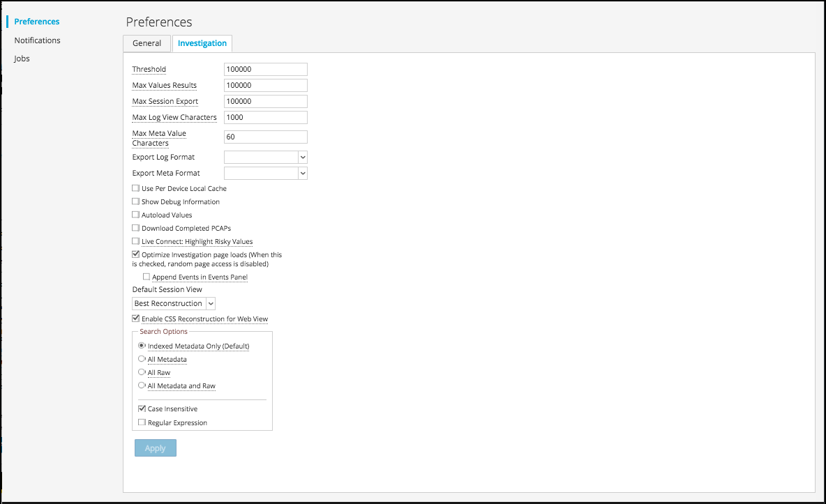Expand the Export Log Format dropdown
The image size is (826, 504).
265,158
